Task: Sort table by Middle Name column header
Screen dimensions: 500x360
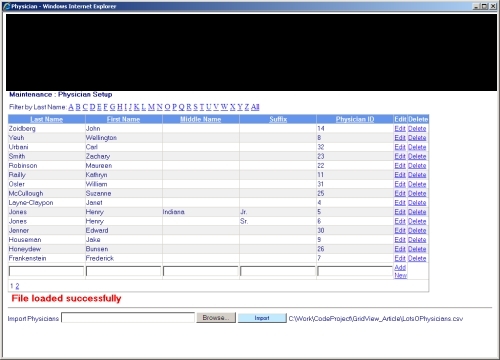Action: [201, 119]
